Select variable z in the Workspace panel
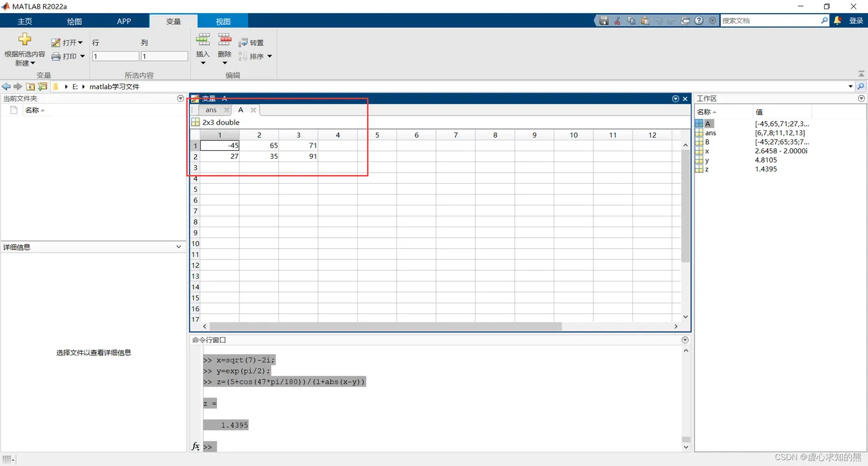The height and width of the screenshot is (466, 868). point(707,169)
